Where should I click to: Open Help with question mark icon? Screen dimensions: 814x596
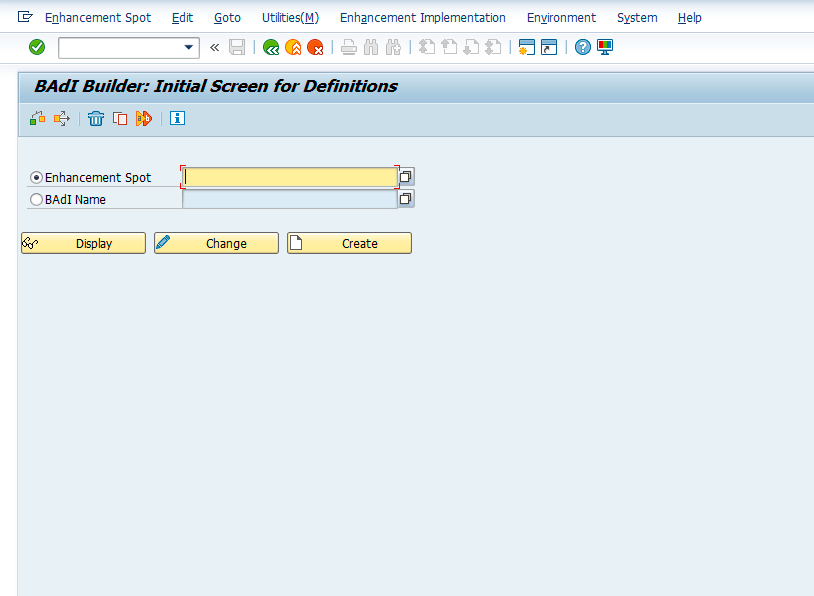coord(582,47)
